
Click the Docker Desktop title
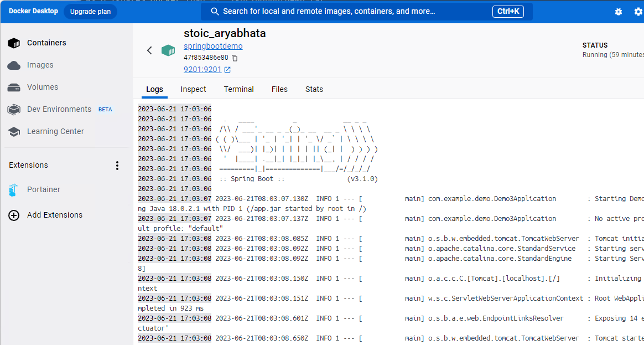(34, 11)
